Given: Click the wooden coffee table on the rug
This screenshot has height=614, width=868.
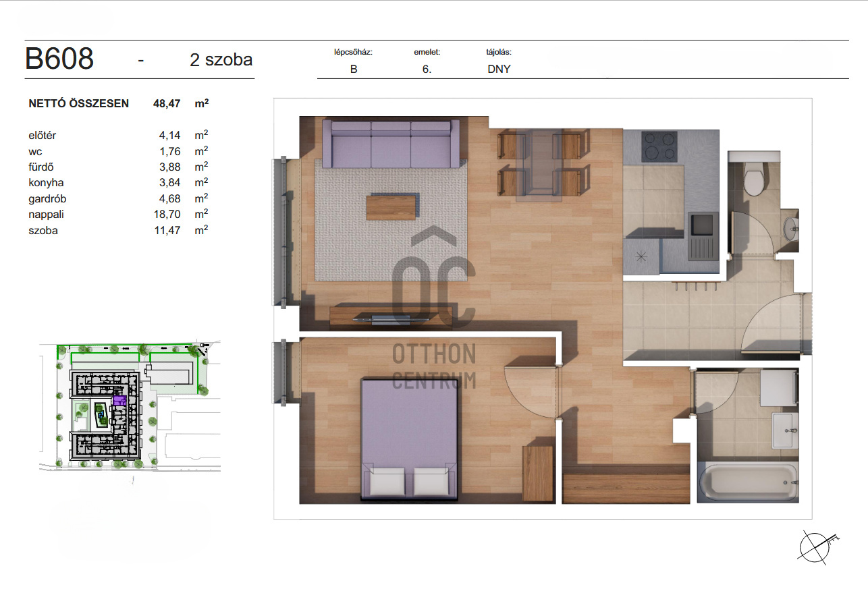Looking at the screenshot, I should point(391,207).
